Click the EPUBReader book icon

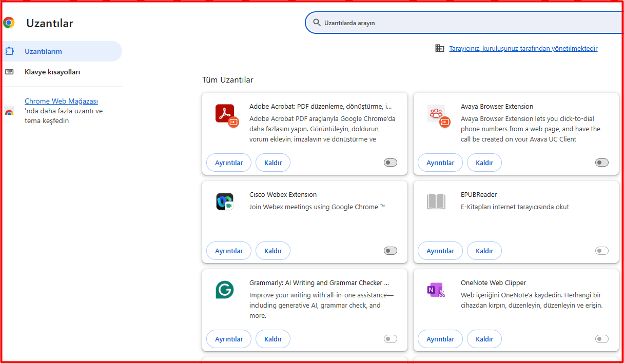[x=436, y=201]
